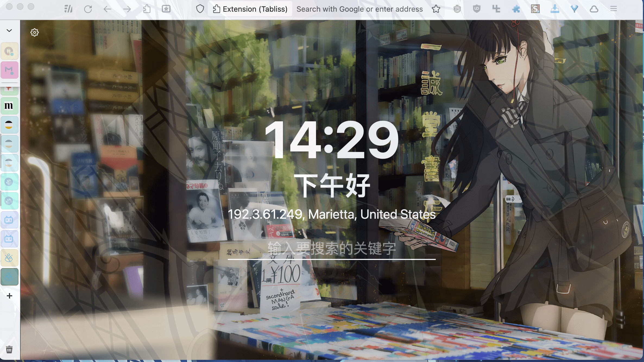644x362 pixels.
Task: Click the 下午好 greeting text
Action: (332, 186)
